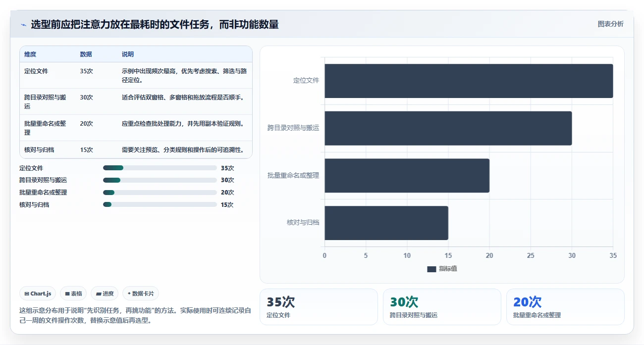Click the blue icon beside the page title

pyautogui.click(x=23, y=25)
